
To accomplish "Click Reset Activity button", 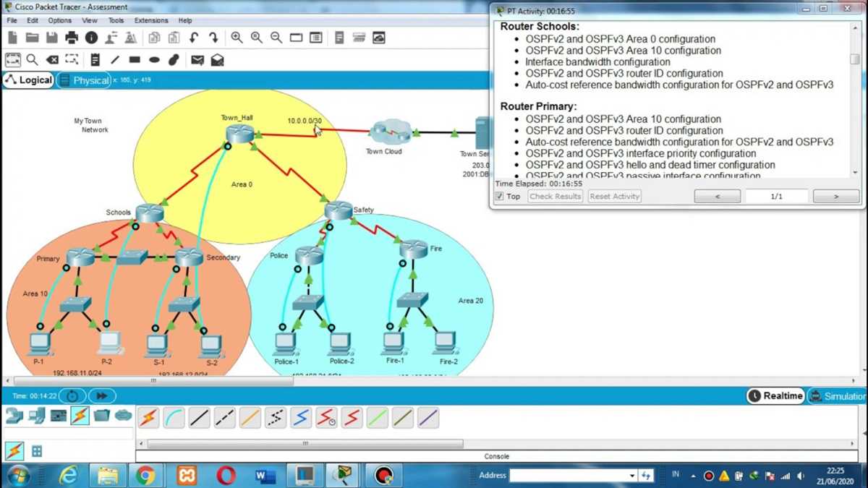I will click(x=615, y=197).
